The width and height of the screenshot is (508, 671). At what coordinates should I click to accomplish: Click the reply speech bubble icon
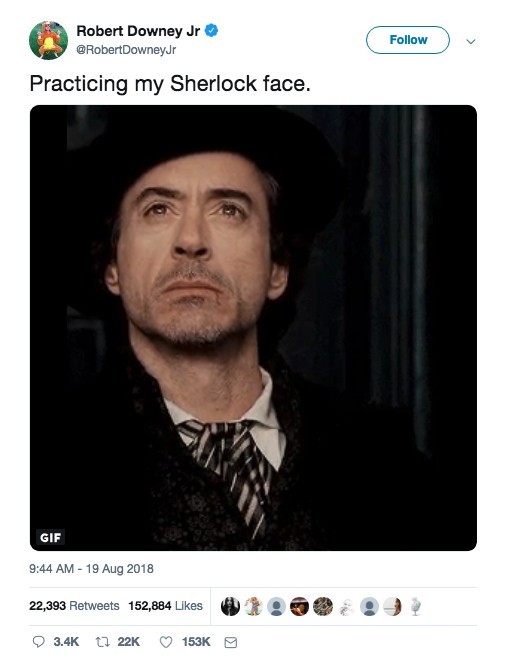(39, 641)
